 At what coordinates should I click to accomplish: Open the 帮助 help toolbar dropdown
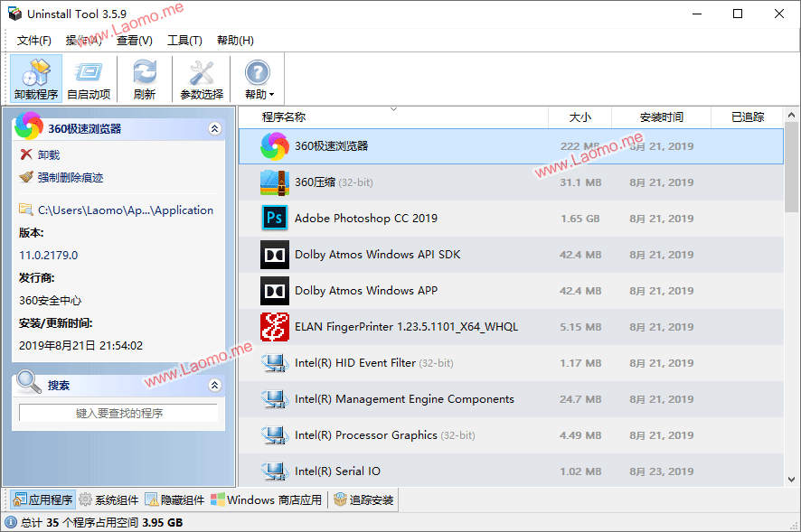258,79
